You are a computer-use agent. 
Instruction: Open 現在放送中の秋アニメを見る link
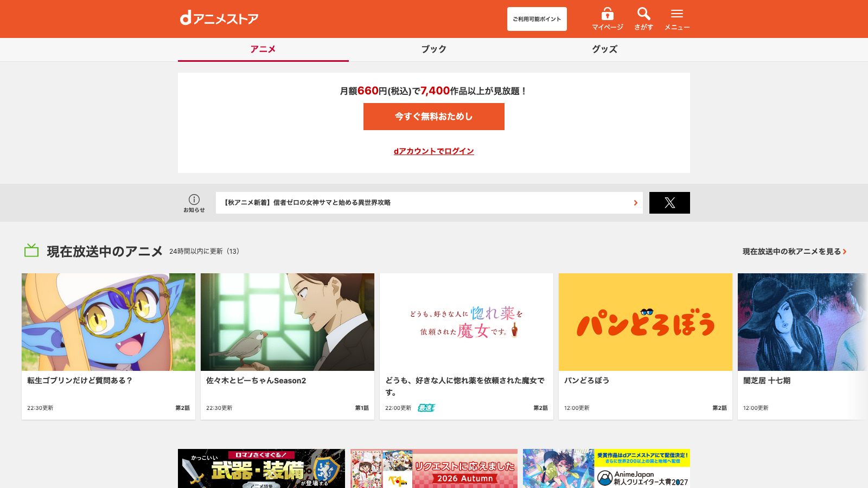click(x=795, y=252)
